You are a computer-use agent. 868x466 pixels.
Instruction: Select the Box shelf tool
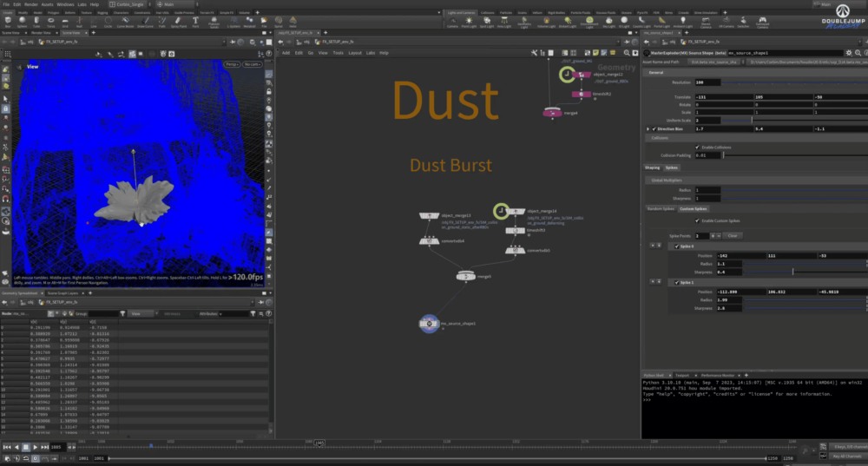click(x=8, y=21)
